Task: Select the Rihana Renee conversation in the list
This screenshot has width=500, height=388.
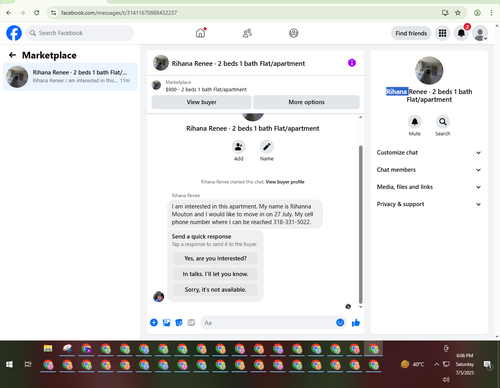Action: tap(70, 77)
